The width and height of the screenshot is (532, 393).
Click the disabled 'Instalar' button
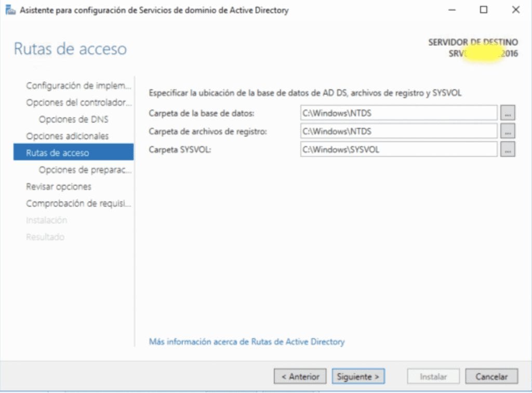(433, 376)
